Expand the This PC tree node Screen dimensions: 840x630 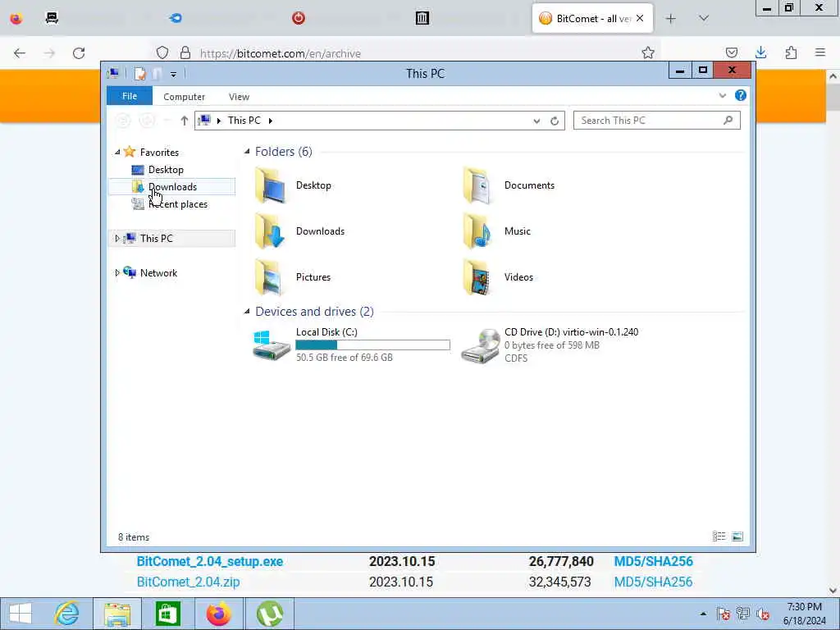click(116, 239)
